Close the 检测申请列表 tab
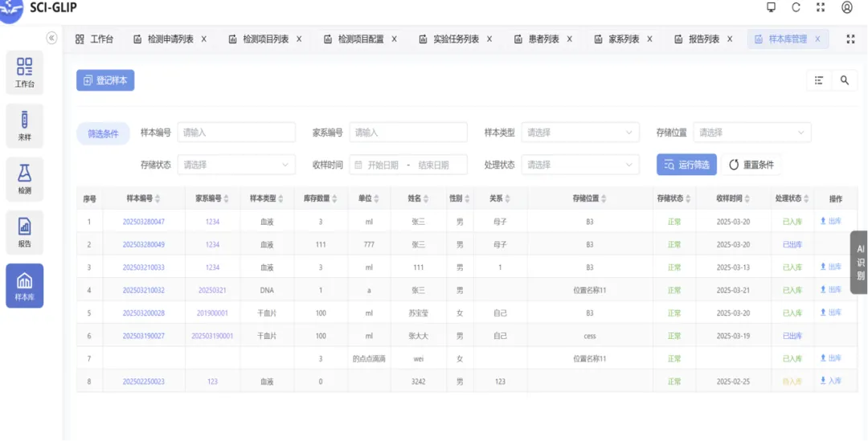Screen dimensions: 868x441 pyautogui.click(x=203, y=39)
